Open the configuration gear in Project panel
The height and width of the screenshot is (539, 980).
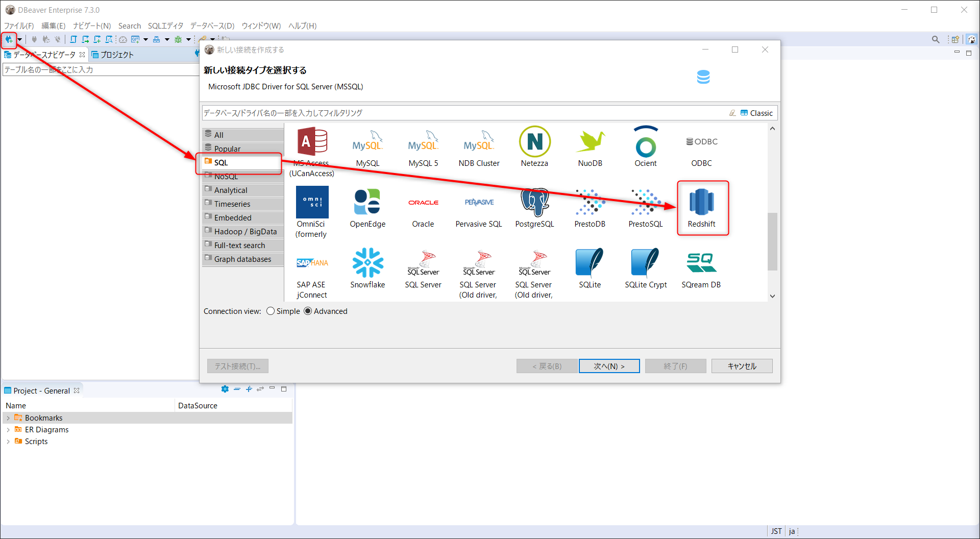click(x=225, y=389)
